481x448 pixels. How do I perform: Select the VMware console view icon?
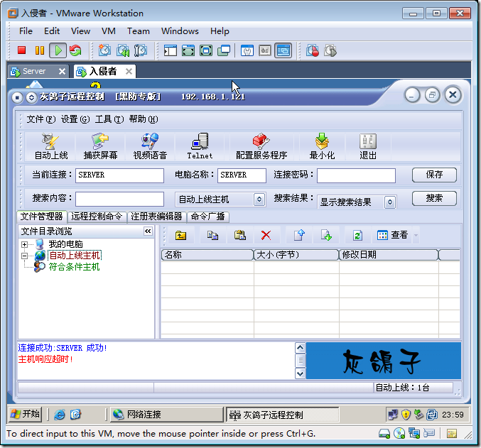pyautogui.click(x=283, y=50)
